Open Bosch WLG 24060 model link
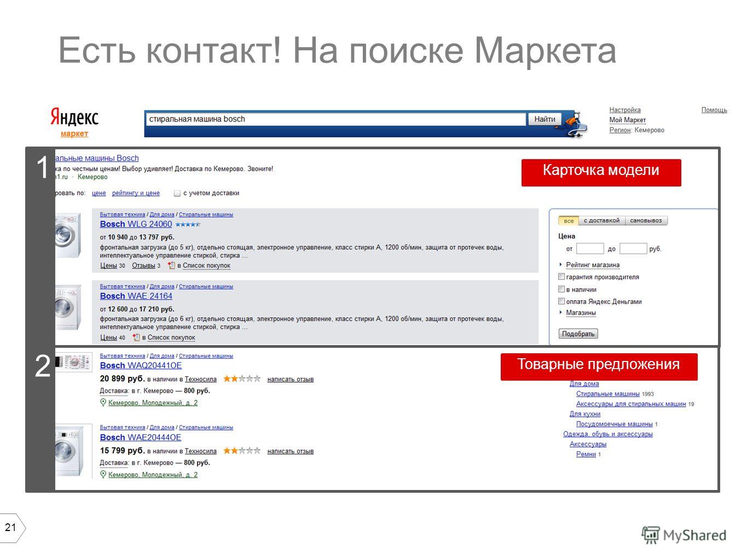Image resolution: width=747 pixels, height=560 pixels. 136,224
